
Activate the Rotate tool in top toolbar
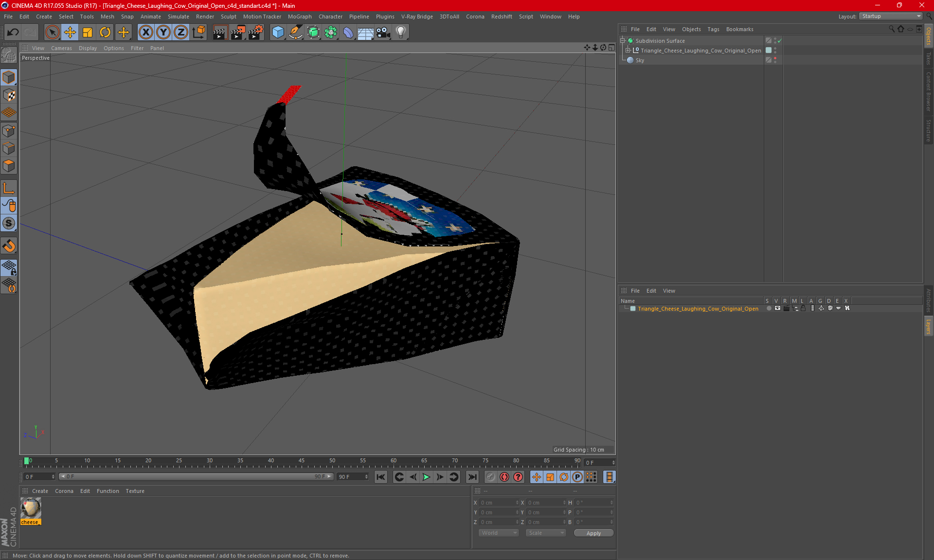(105, 33)
